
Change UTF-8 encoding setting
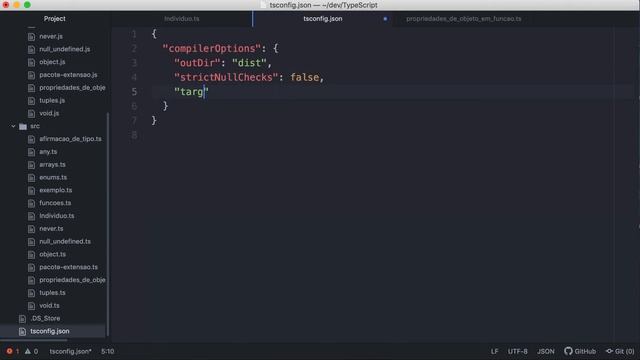518,351
